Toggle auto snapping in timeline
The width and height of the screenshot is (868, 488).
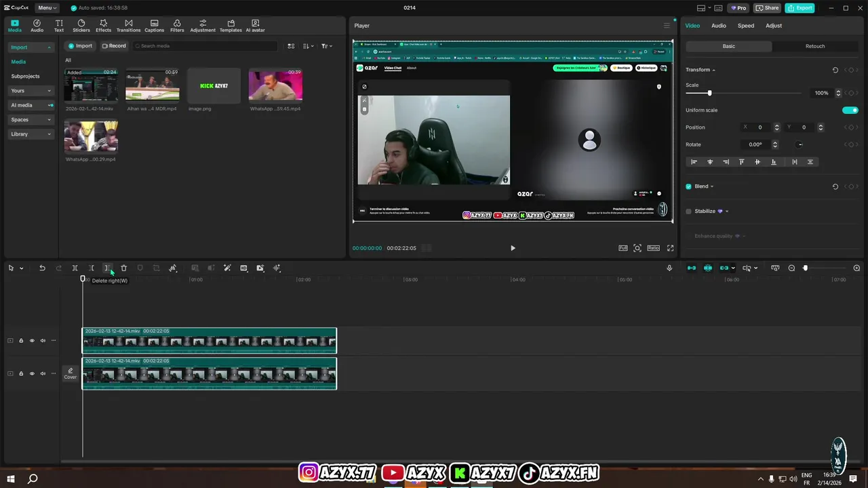pyautogui.click(x=707, y=268)
